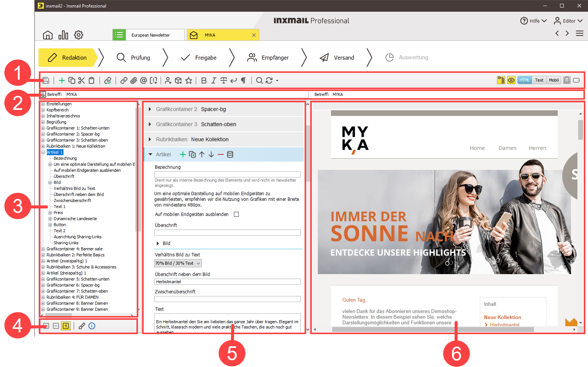Click the person personalization icon
Screen dimensions: 588x367
click(x=168, y=80)
